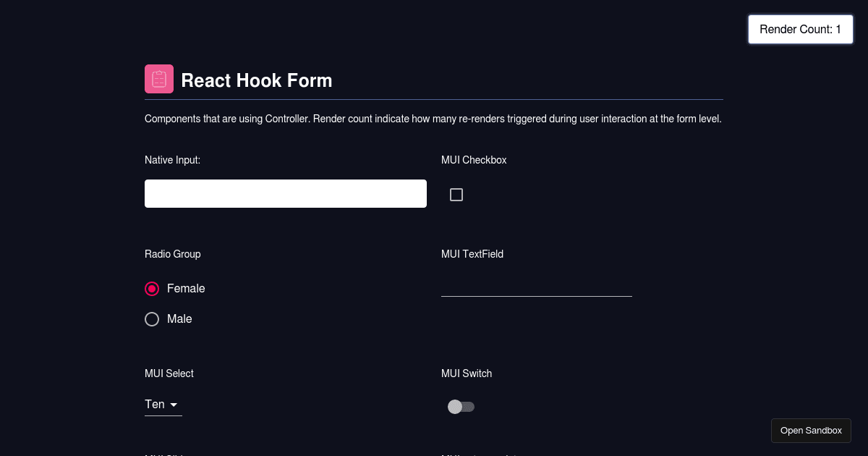The height and width of the screenshot is (456, 868).
Task: Click the 'MUI Switch' label text
Action: tap(467, 373)
